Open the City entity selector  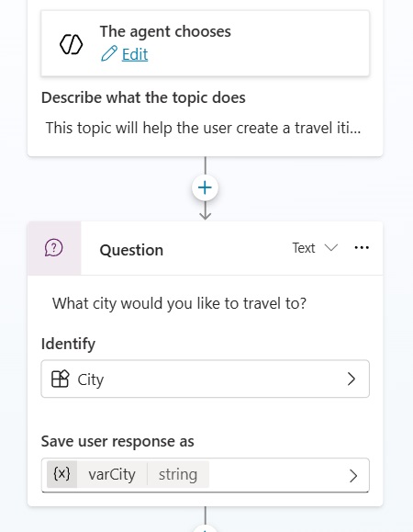point(206,379)
